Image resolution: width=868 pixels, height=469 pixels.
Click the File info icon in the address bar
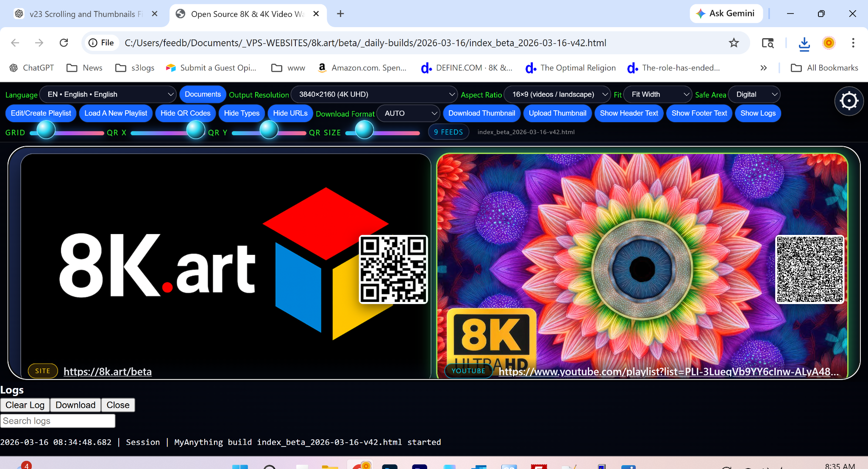click(101, 43)
